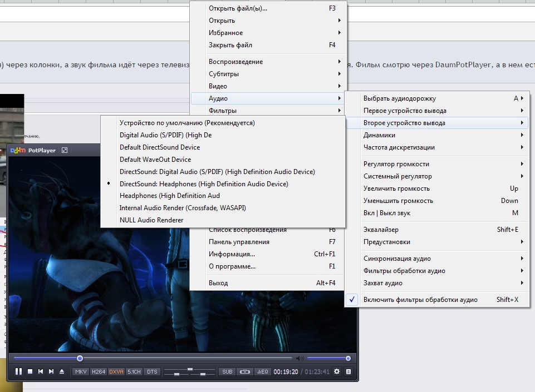This screenshot has height=392, width=535.
Task: Show the playlist panel icon
Action: pos(349,371)
